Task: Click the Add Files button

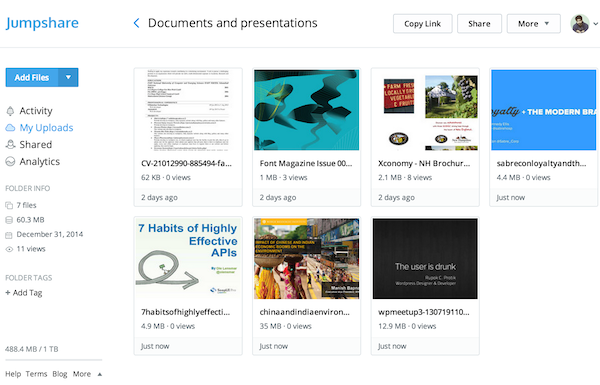Action: pos(32,77)
